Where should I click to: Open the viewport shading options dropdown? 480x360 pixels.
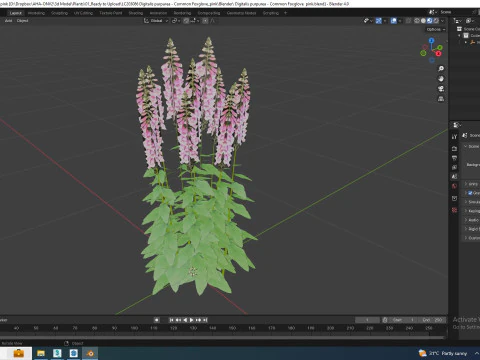tap(443, 21)
